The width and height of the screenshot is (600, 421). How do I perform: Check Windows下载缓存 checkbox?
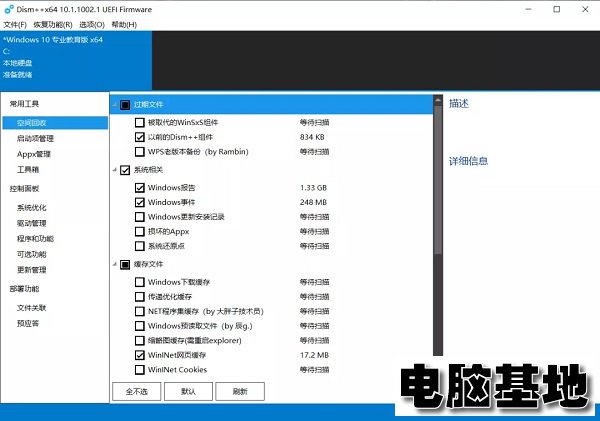tap(140, 282)
